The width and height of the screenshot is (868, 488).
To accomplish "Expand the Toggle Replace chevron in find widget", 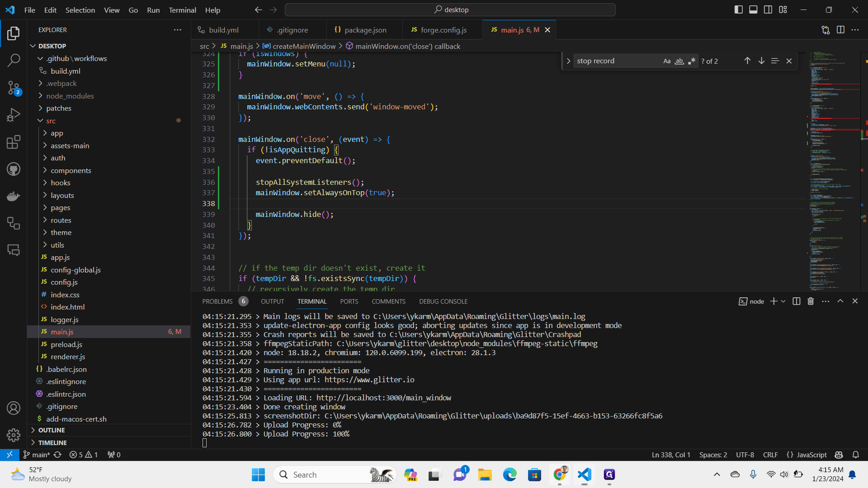I will tap(568, 61).
